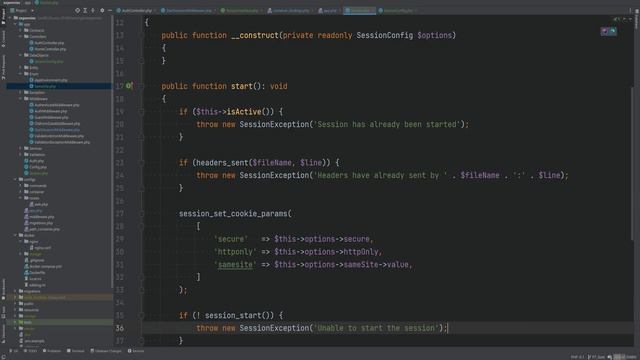Collapse the DataObjects folder
Image resolution: width=640 pixels, height=360 pixels.
[21, 55]
